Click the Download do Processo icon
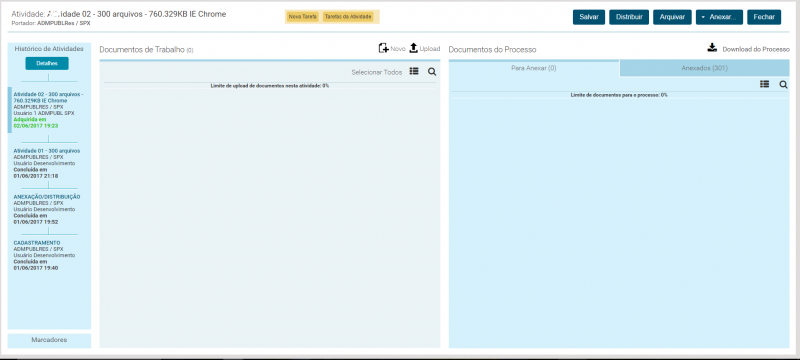 [712, 48]
